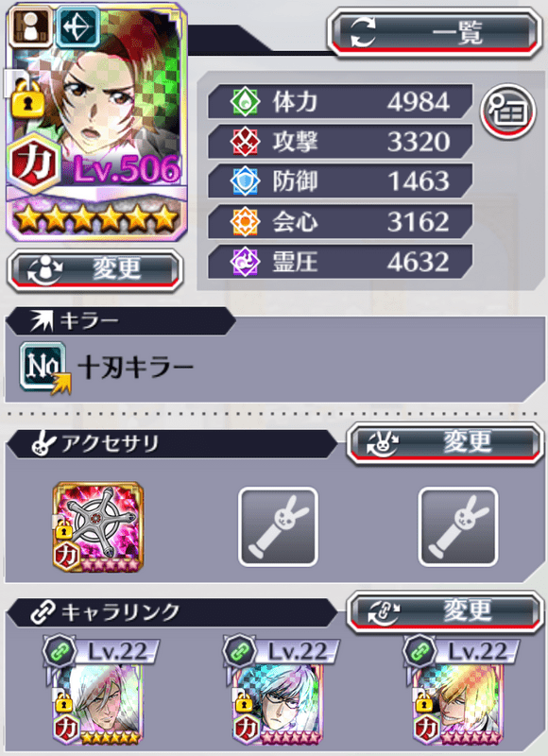
Task: Select the right empty accessory slot
Action: (458, 526)
